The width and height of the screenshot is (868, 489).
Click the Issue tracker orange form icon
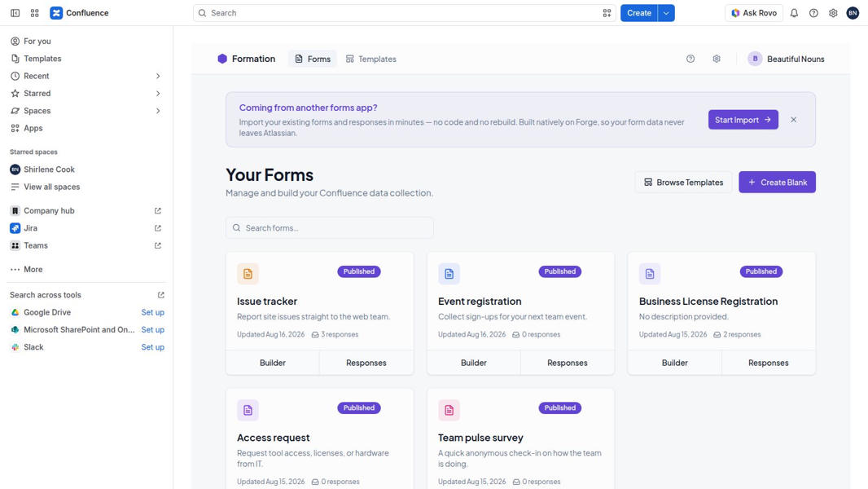click(248, 274)
